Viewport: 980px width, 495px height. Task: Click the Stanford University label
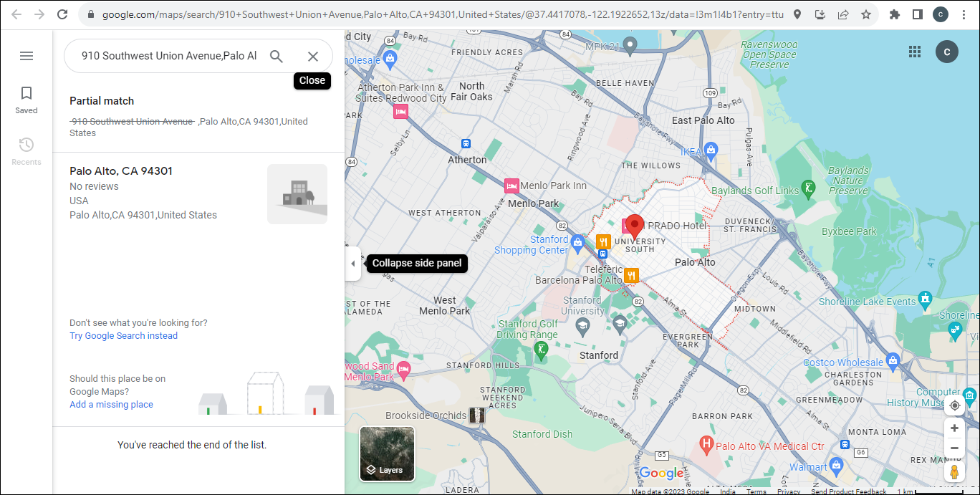(x=583, y=306)
